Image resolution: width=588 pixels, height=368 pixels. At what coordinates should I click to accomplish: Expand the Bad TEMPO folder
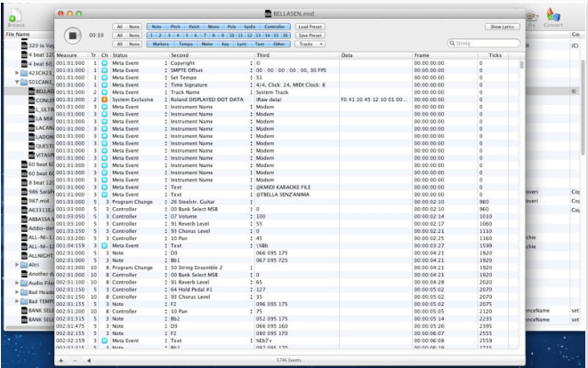[x=17, y=301]
